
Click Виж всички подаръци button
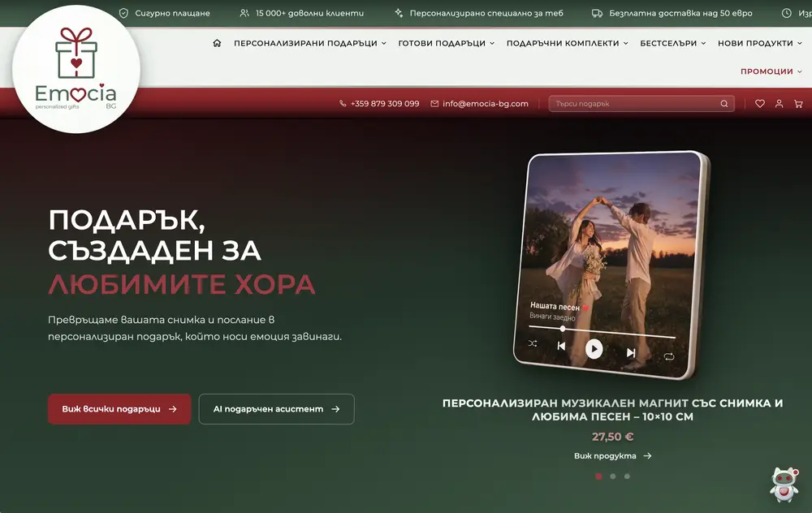click(x=119, y=409)
